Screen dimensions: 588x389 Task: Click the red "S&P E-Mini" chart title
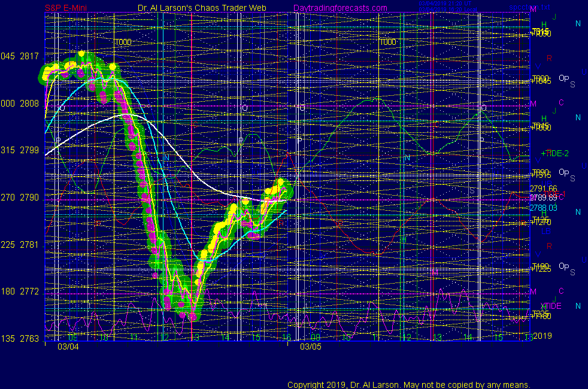[66, 8]
